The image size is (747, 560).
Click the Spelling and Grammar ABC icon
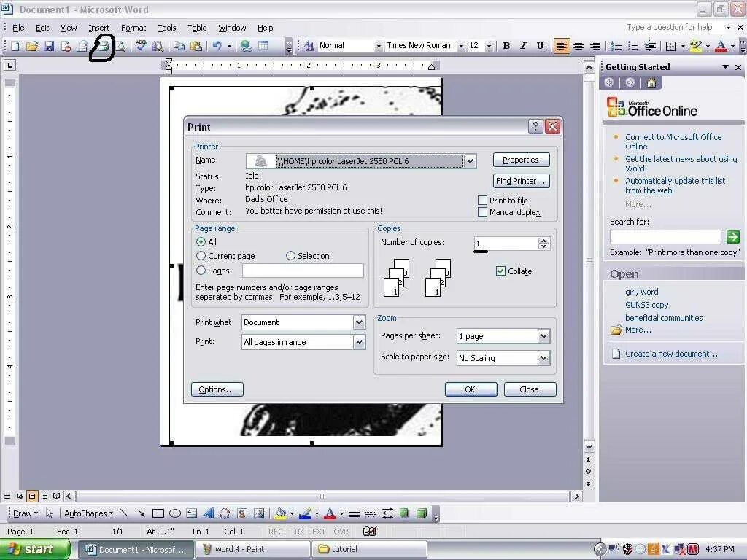click(141, 46)
